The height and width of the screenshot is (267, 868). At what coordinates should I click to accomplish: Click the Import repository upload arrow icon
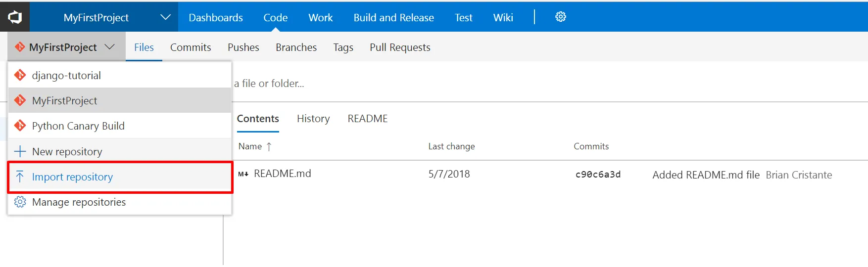[x=20, y=177]
